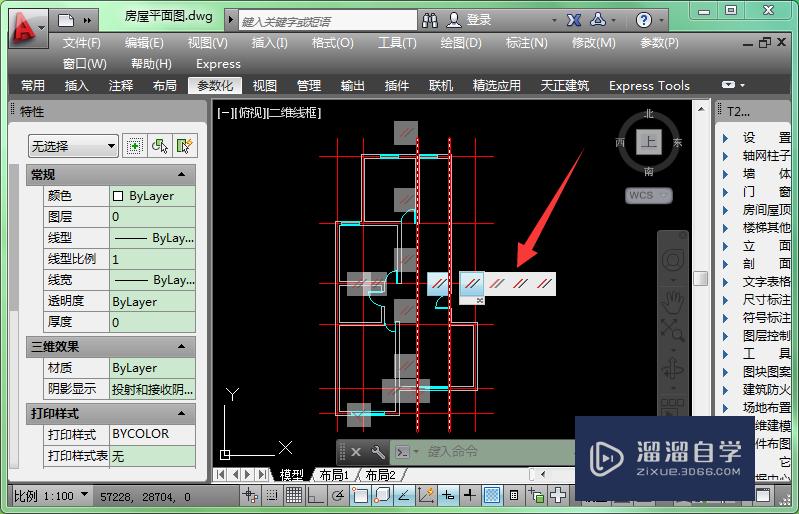Open the AutoCAD application menu (red A)
799x514 pixels.
pos(27,28)
